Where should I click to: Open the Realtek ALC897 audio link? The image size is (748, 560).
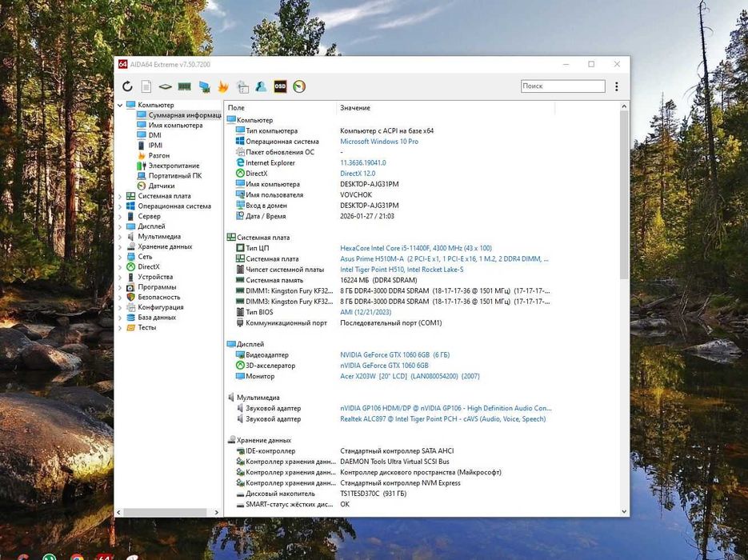[442, 419]
